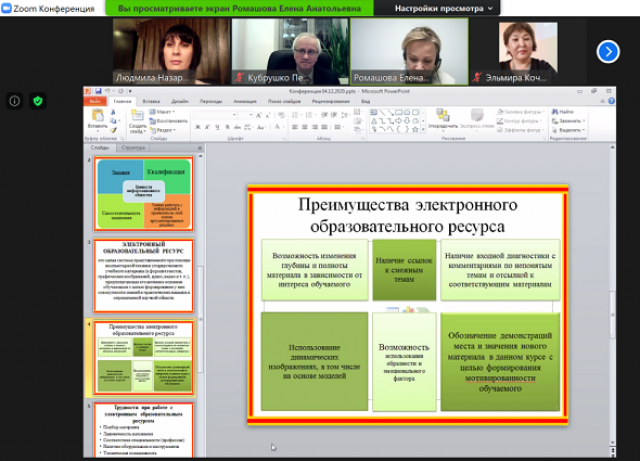Click the Replace (Заменить) button
This screenshot has height=461, width=640.
click(571, 120)
